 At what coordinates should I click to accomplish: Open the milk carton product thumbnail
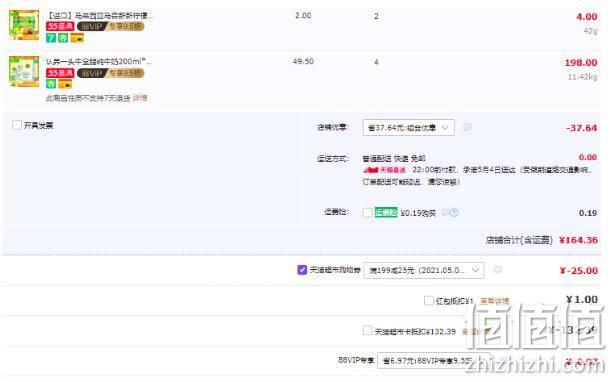pyautogui.click(x=24, y=71)
